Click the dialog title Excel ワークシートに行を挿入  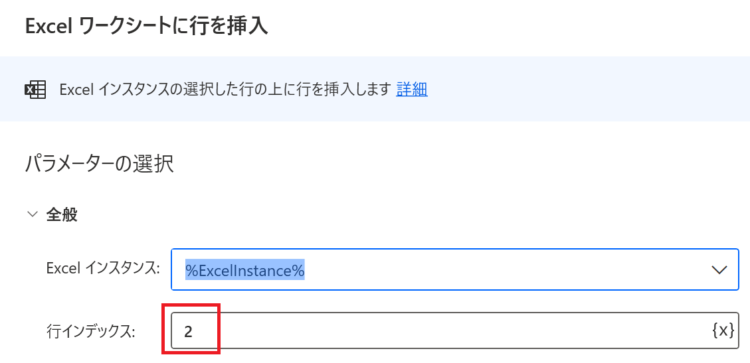tap(146, 26)
